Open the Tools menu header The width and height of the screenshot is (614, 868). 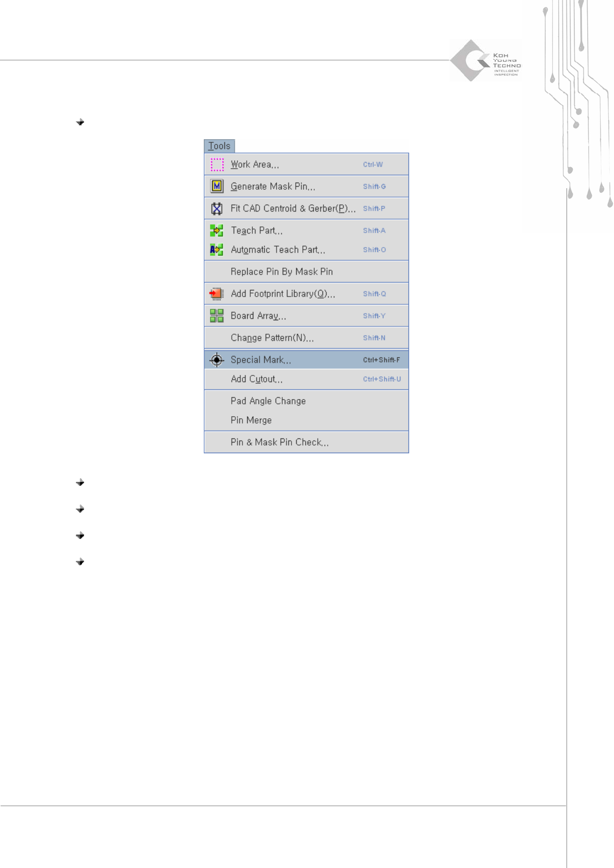point(219,146)
